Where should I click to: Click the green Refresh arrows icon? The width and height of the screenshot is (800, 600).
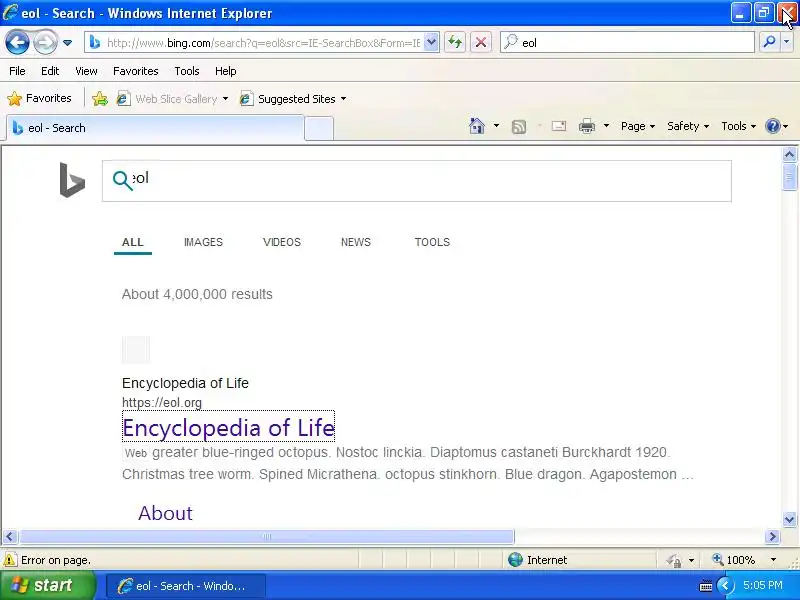(x=455, y=42)
